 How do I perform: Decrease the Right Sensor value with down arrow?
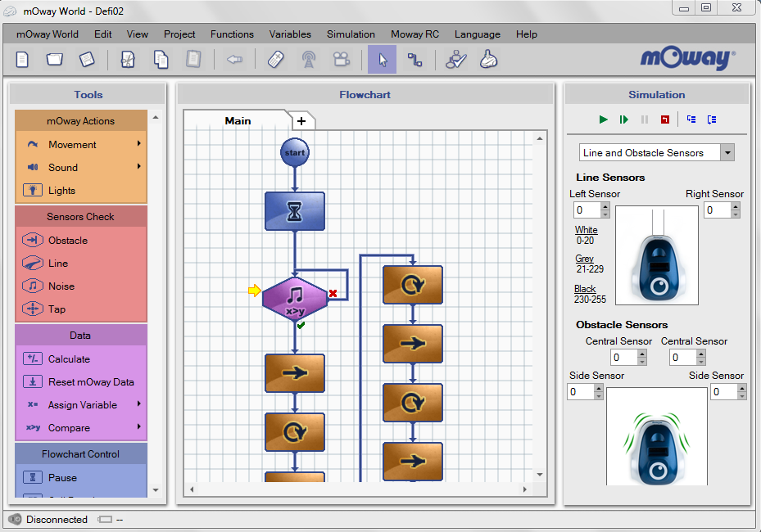736,214
